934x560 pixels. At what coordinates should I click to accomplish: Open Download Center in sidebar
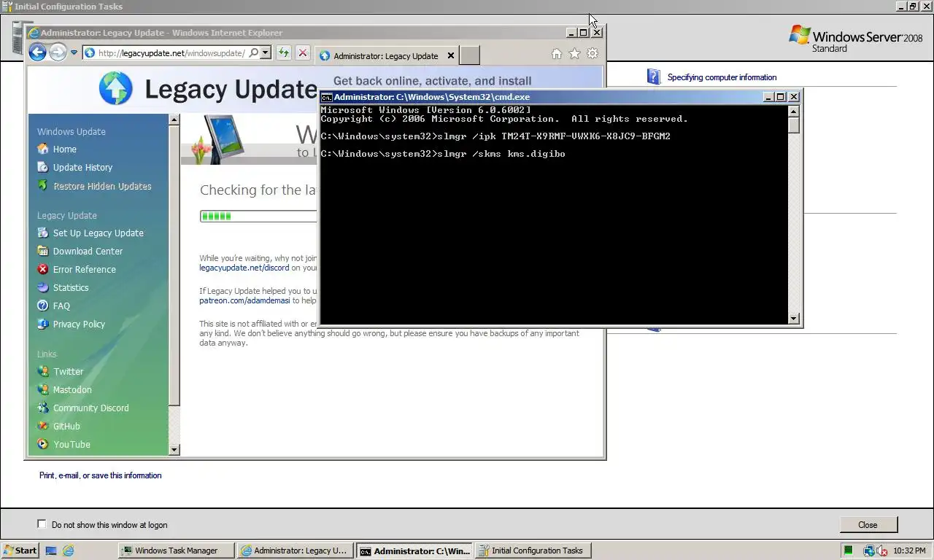pos(88,251)
